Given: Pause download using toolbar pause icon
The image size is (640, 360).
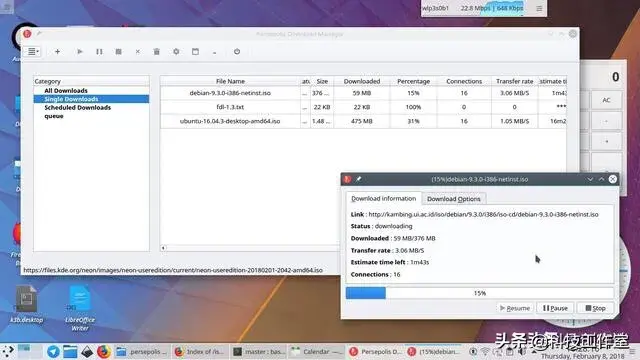Looking at the screenshot, I should point(99,52).
